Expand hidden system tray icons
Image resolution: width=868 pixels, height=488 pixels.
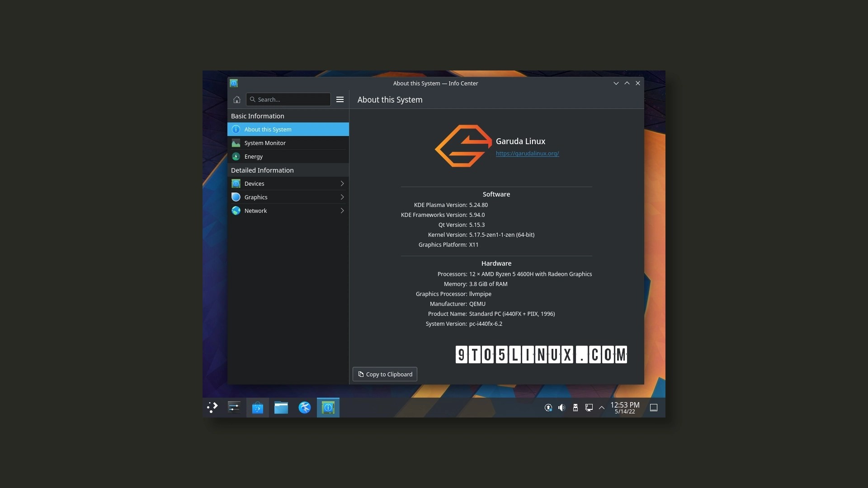pyautogui.click(x=602, y=407)
